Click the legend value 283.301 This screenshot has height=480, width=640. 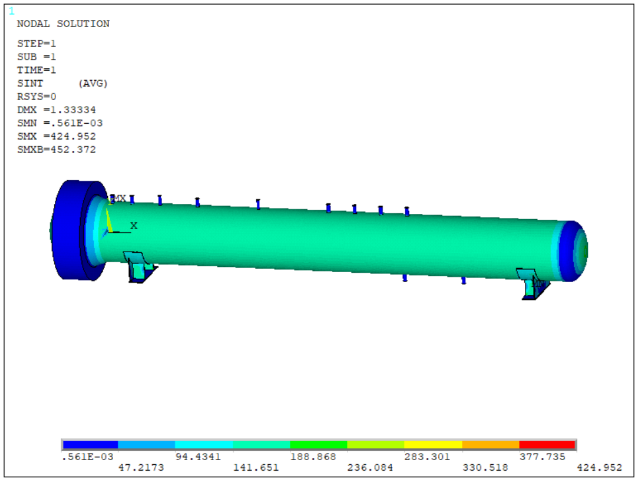click(x=427, y=457)
